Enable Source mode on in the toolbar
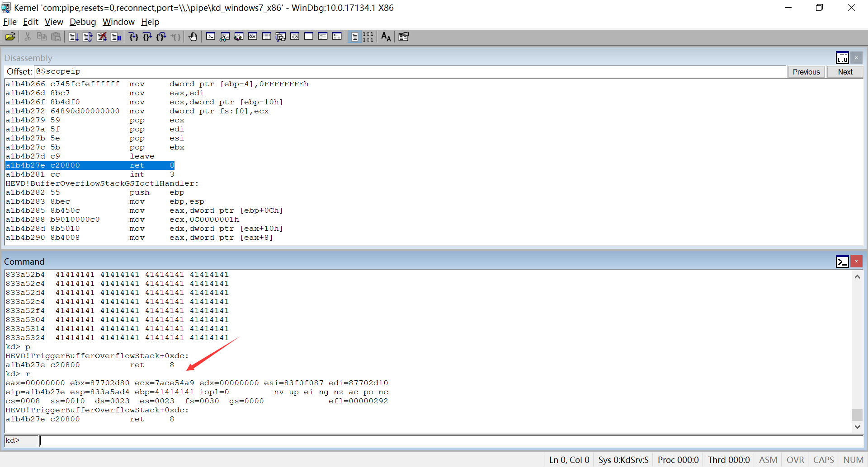This screenshot has width=868, height=467. (355, 37)
